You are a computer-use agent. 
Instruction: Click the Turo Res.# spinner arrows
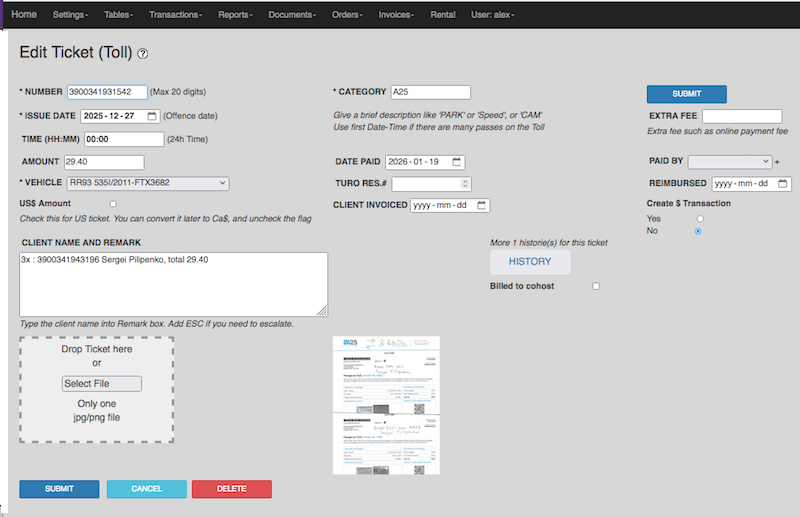pyautogui.click(x=464, y=184)
